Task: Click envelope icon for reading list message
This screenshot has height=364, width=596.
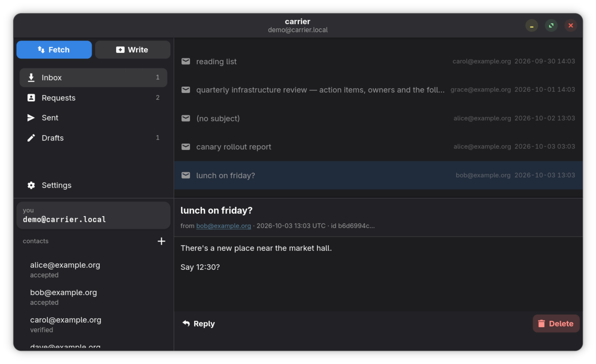Action: click(186, 61)
